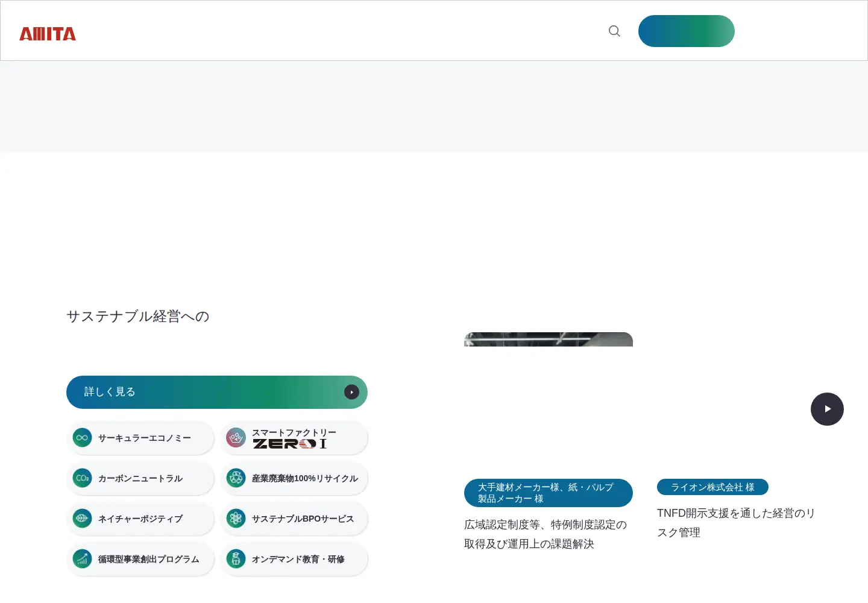
Task: Click the infinity icon for サーキュラーエコノミー
Action: click(82, 438)
